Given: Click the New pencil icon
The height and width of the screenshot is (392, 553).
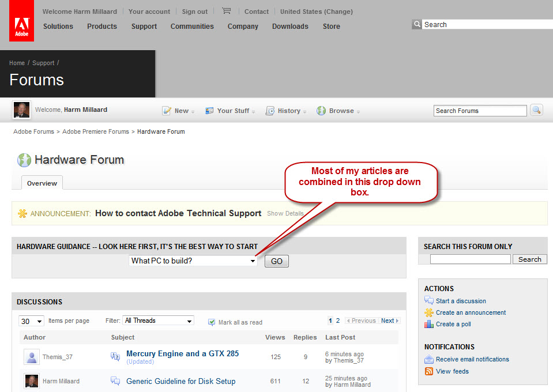Looking at the screenshot, I should coord(167,111).
